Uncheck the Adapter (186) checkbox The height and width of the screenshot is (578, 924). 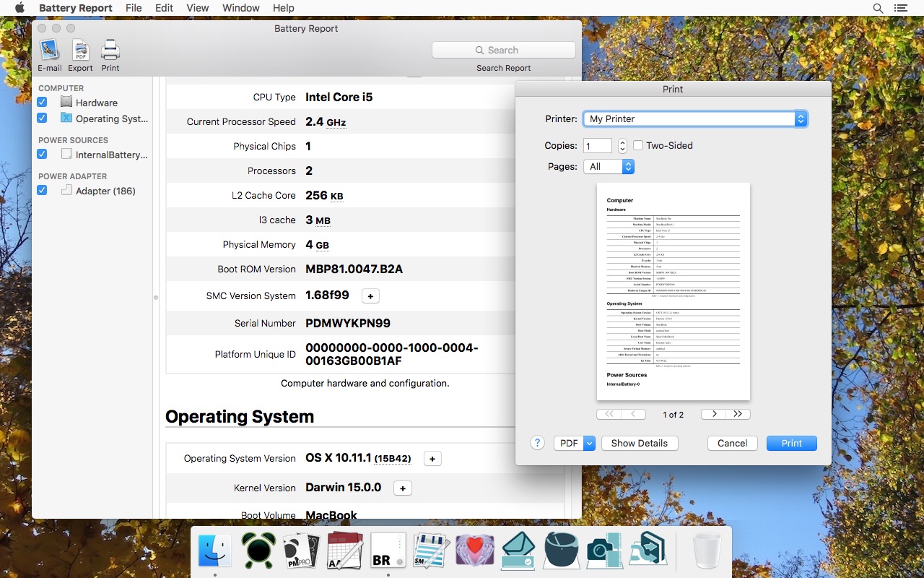click(42, 191)
